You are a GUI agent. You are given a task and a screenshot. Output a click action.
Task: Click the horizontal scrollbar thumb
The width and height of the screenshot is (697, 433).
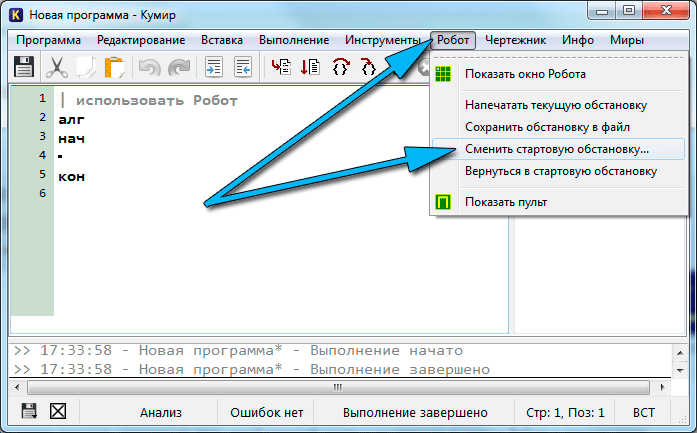click(338, 387)
